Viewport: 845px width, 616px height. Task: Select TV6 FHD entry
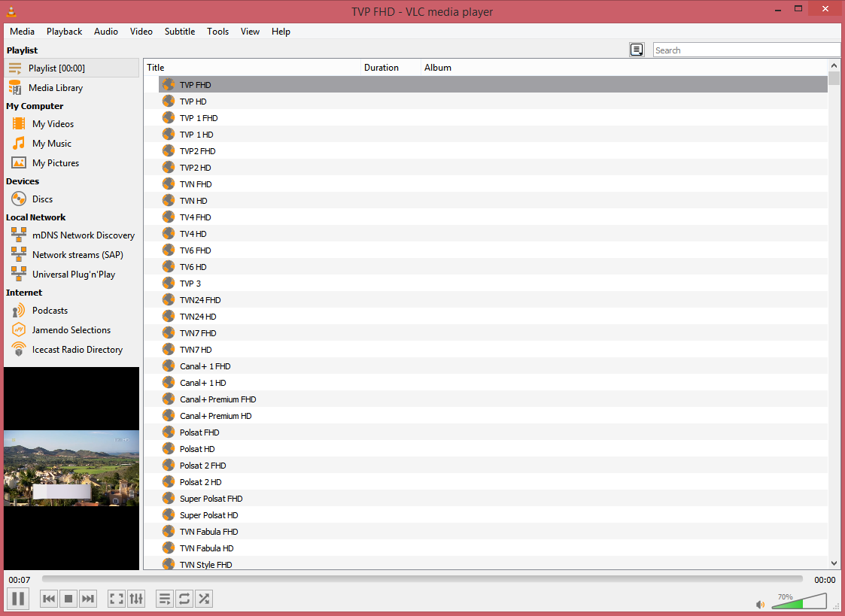click(493, 250)
